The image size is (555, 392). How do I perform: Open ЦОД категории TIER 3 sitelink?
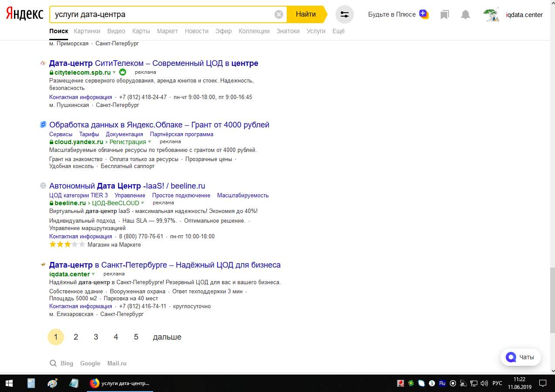[x=79, y=195]
